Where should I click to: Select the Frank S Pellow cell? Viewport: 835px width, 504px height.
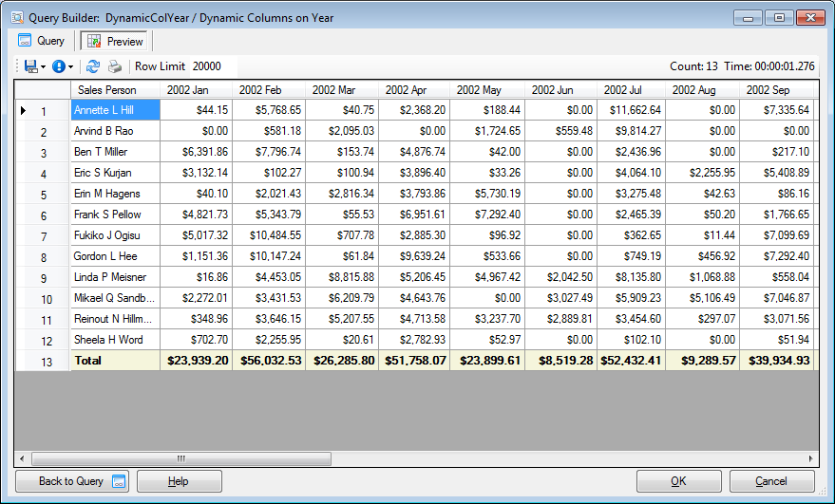pyautogui.click(x=115, y=215)
